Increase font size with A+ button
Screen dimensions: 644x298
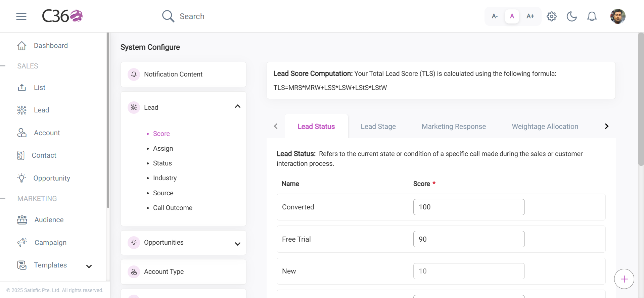(530, 16)
